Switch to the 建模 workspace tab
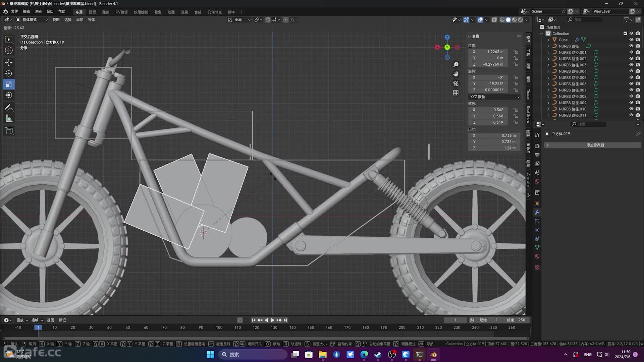The height and width of the screenshot is (362, 644). [x=92, y=12]
